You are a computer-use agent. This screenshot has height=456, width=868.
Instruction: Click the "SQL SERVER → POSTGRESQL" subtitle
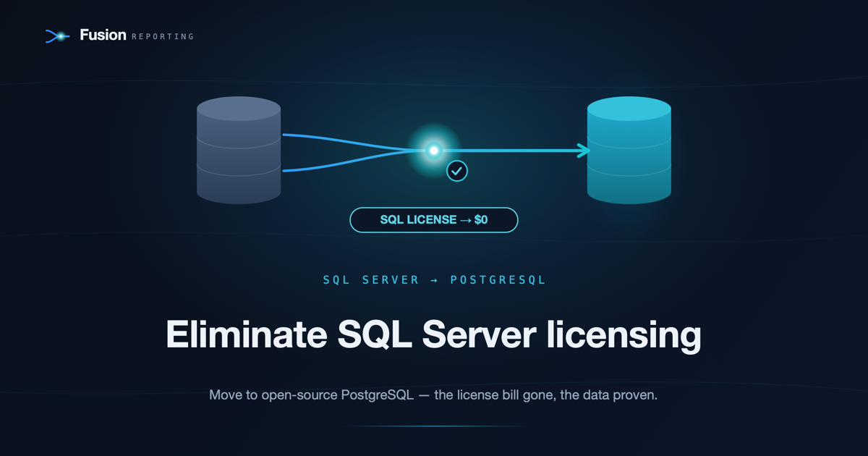click(x=434, y=280)
